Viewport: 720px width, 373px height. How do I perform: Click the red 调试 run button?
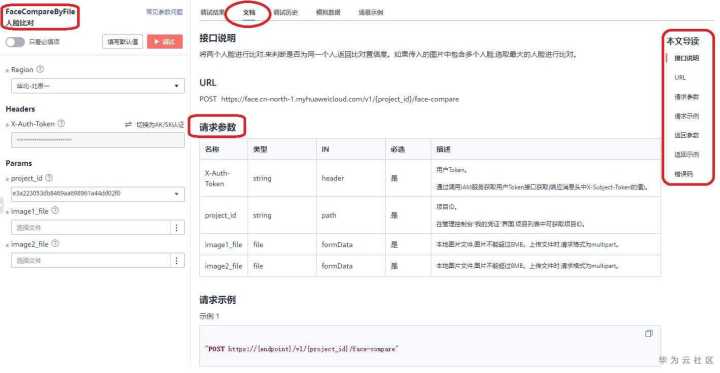point(165,42)
